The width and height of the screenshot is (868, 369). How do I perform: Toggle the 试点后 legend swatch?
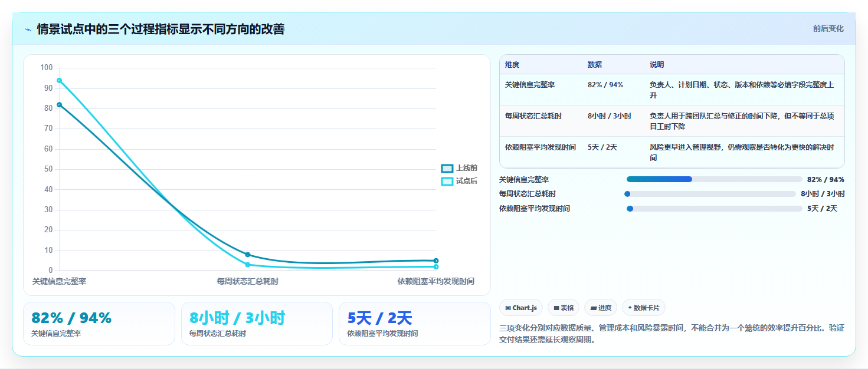coord(447,182)
